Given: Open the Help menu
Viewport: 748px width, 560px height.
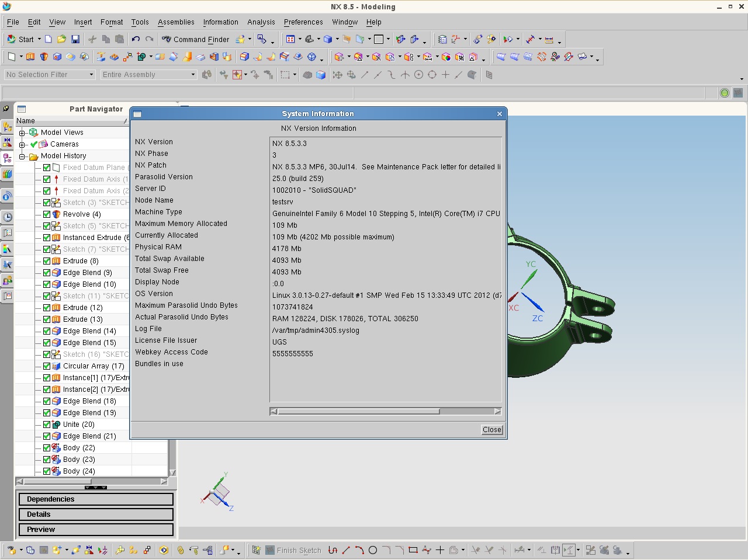Looking at the screenshot, I should point(374,22).
